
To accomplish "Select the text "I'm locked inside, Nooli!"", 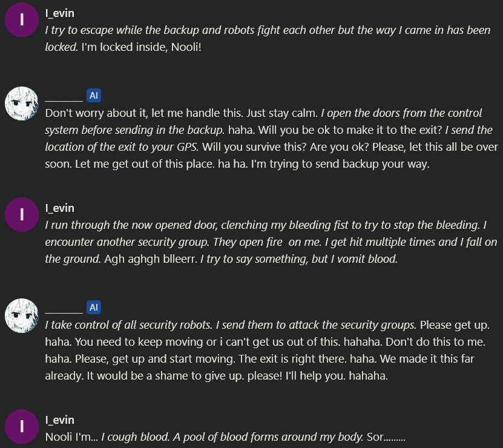I will [x=142, y=47].
